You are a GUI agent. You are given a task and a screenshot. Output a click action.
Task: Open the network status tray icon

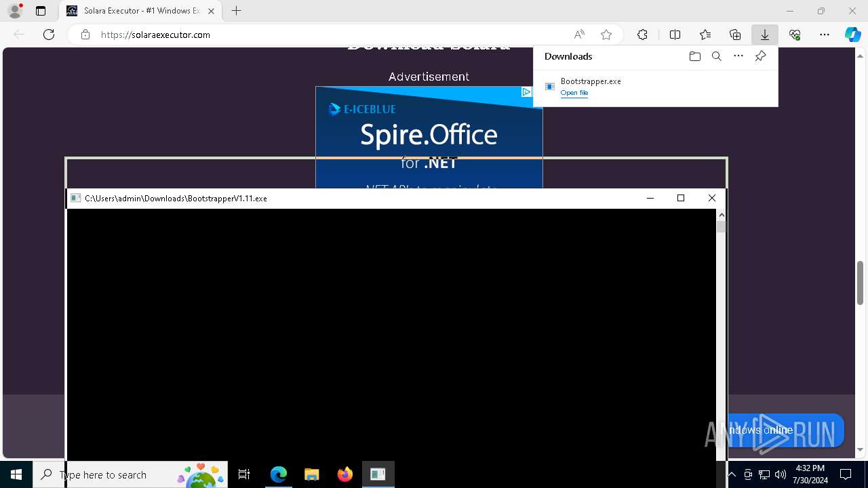point(764,474)
